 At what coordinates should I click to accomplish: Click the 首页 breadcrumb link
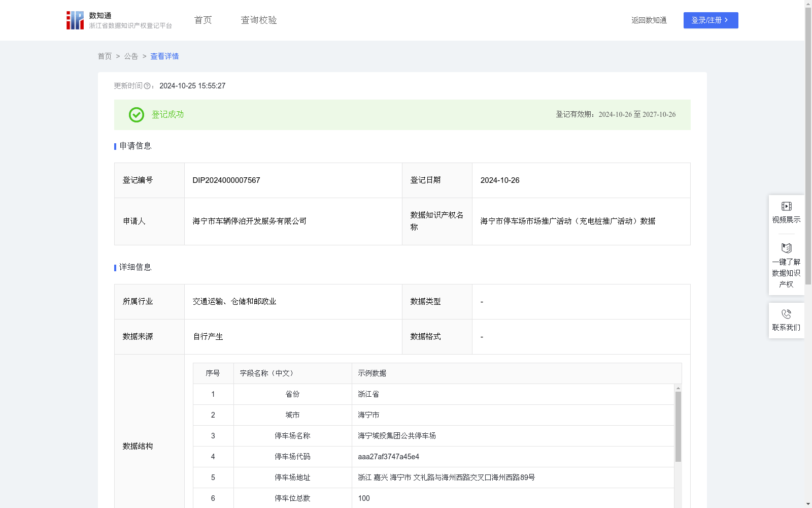point(105,56)
